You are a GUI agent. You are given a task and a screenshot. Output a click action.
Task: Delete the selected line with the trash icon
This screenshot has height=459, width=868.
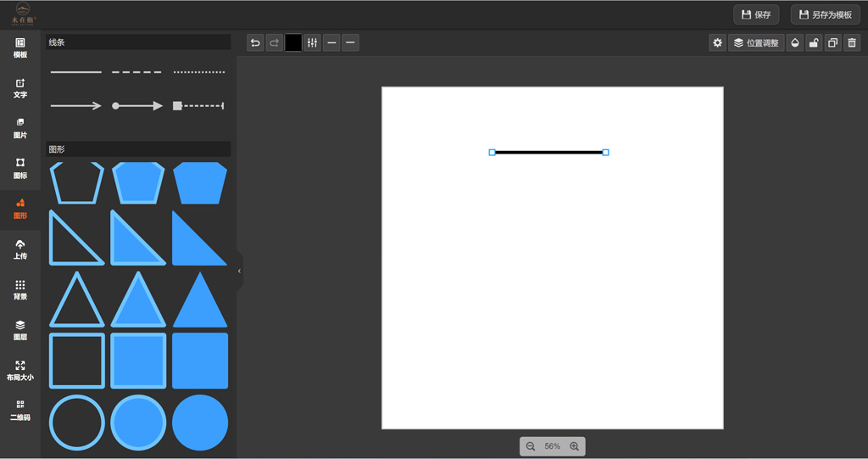click(x=852, y=42)
